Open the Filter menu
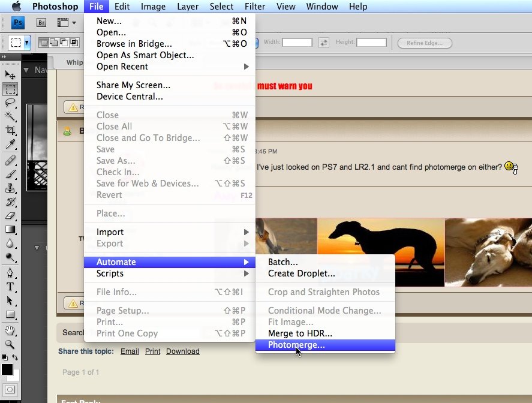This screenshot has height=403, width=532. pos(255,7)
